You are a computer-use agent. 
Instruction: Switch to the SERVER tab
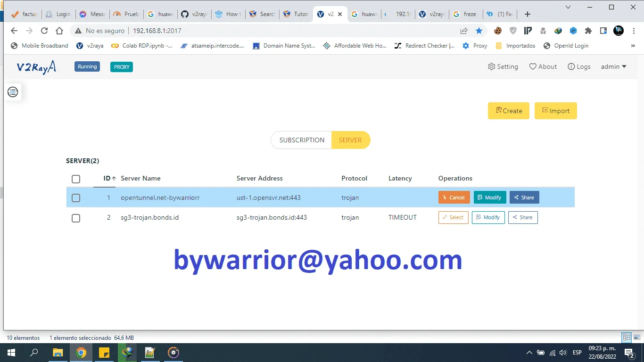pyautogui.click(x=350, y=140)
